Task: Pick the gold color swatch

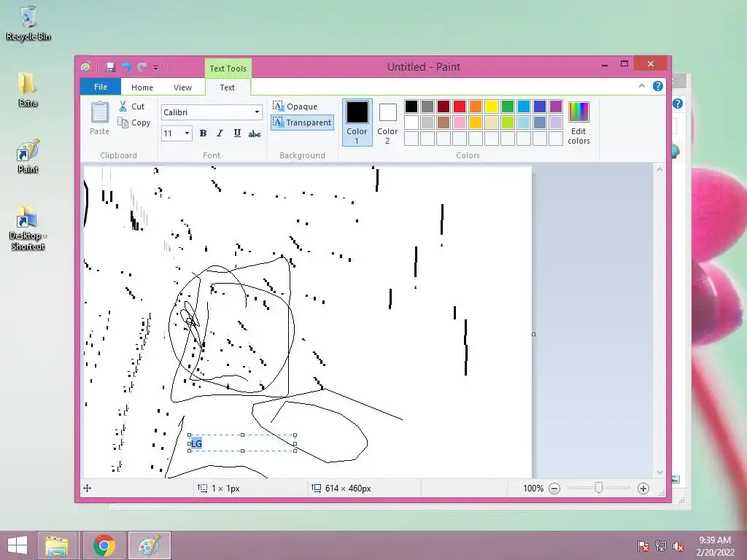Action: click(x=476, y=122)
